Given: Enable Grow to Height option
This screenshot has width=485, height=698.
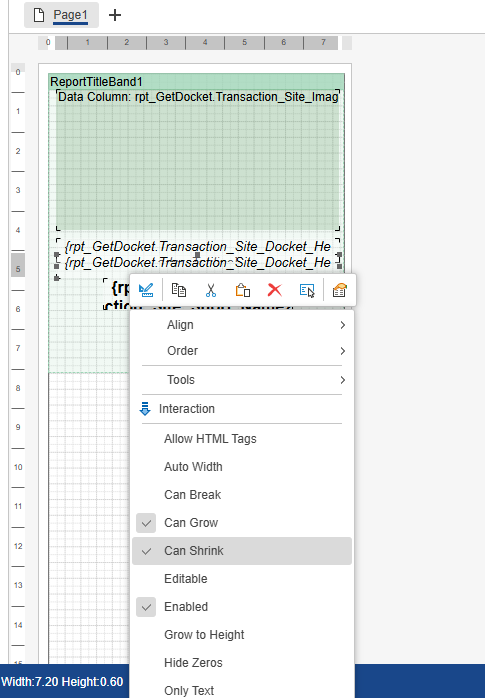Looking at the screenshot, I should tap(242, 635).
